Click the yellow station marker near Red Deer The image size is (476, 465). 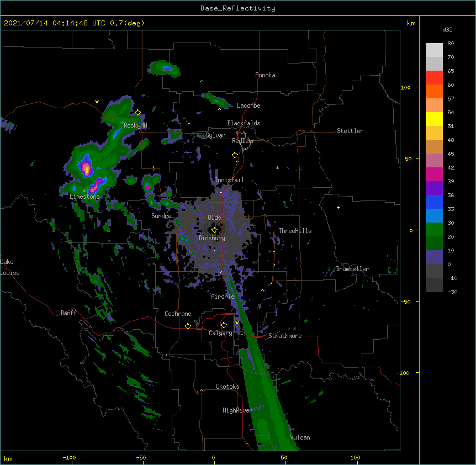(235, 155)
